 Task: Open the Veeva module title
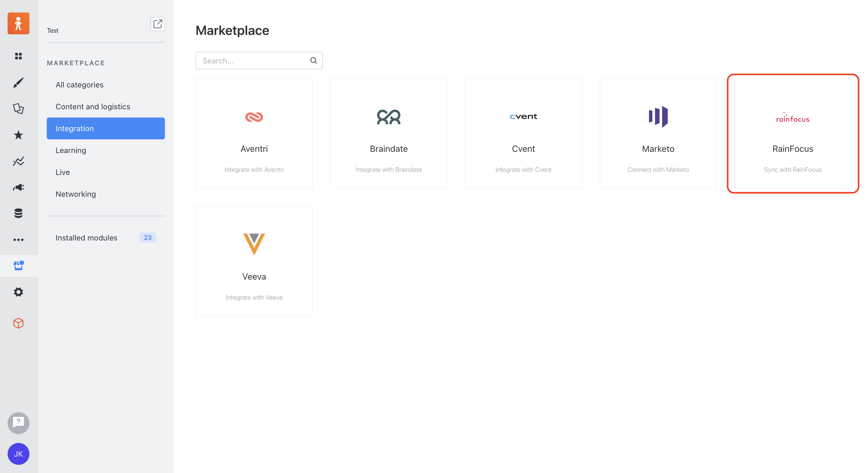pos(254,277)
